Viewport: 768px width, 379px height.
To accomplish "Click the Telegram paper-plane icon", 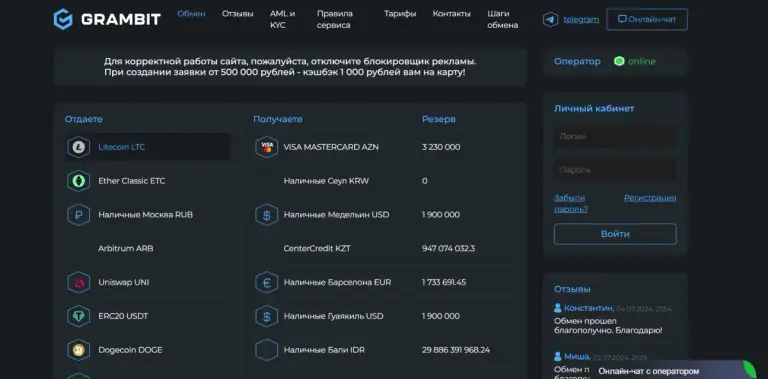I will pos(551,20).
